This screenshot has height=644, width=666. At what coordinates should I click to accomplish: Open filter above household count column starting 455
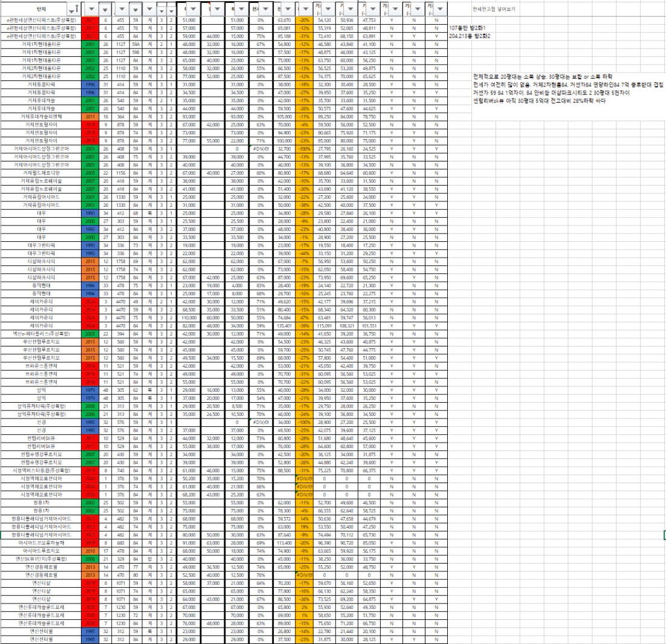[122, 9]
